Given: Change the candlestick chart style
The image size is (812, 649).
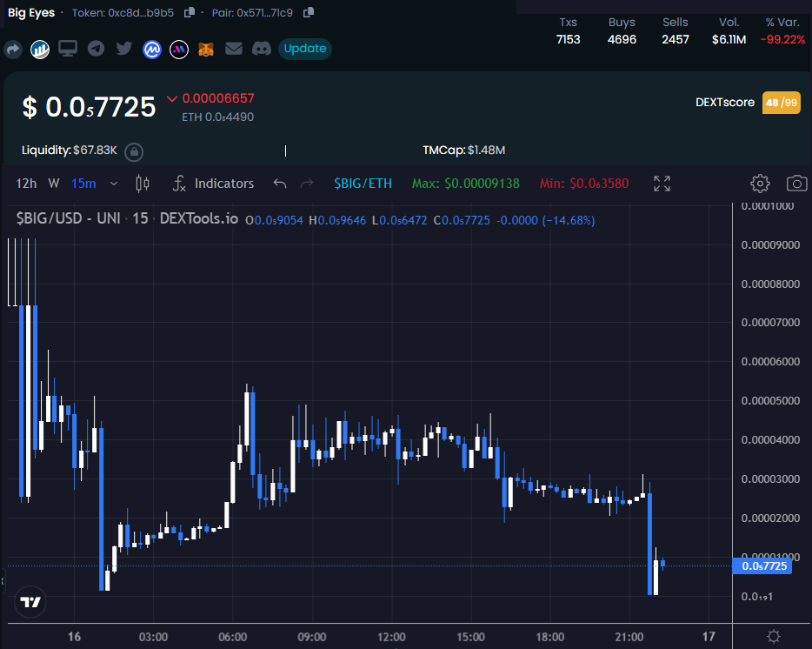Looking at the screenshot, I should pos(143,184).
